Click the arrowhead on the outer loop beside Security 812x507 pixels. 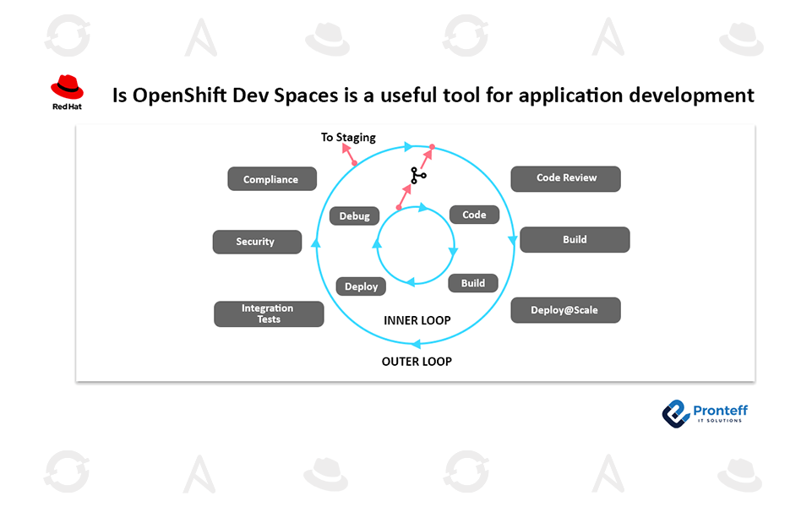(x=316, y=243)
